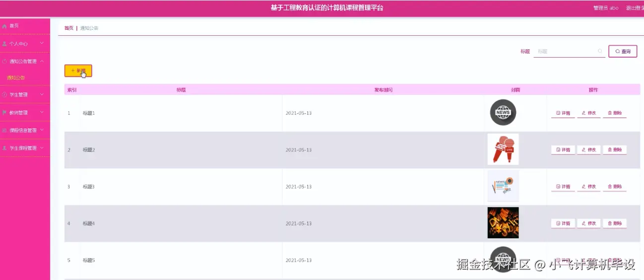Click 删除 for the 标题4 row
The height and width of the screenshot is (280, 644).
(615, 223)
